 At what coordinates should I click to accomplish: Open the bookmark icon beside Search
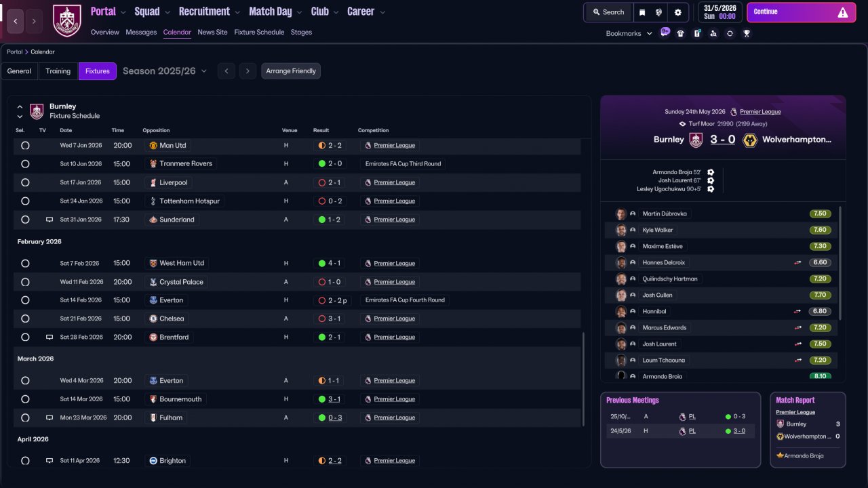(642, 12)
